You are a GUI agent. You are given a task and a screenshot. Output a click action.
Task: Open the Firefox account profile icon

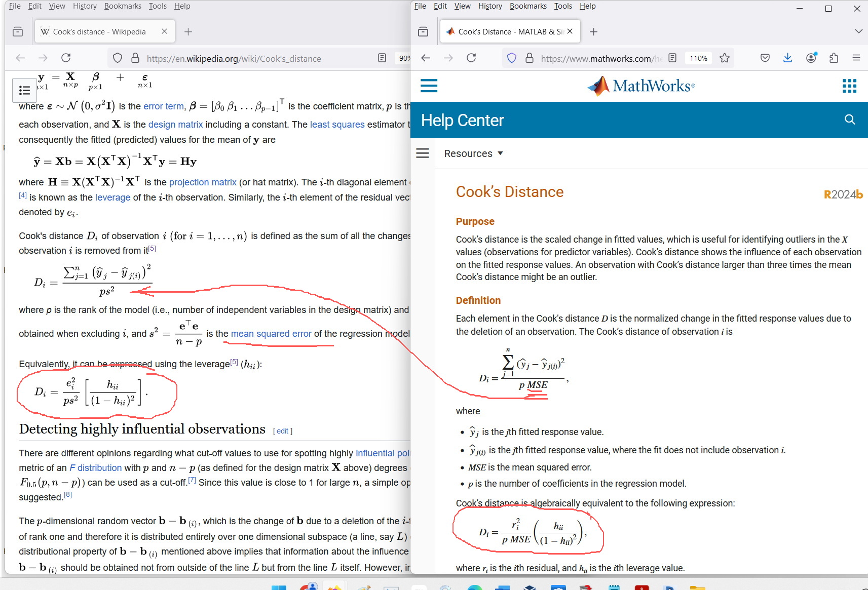(x=810, y=58)
